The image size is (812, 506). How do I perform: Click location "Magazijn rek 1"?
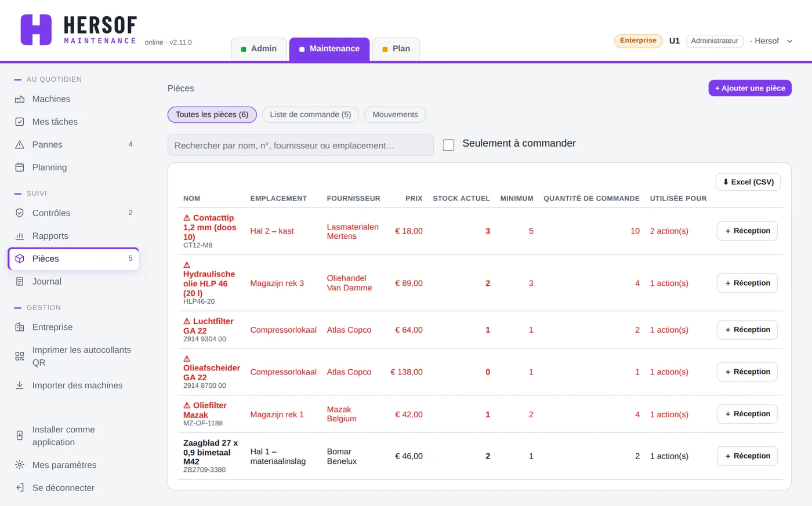click(277, 414)
